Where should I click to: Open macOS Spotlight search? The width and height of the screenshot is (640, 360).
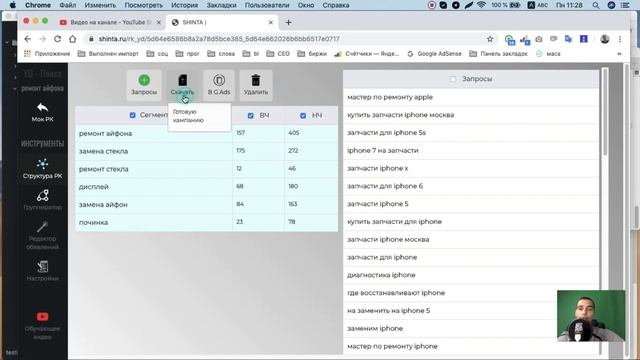[x=596, y=5]
